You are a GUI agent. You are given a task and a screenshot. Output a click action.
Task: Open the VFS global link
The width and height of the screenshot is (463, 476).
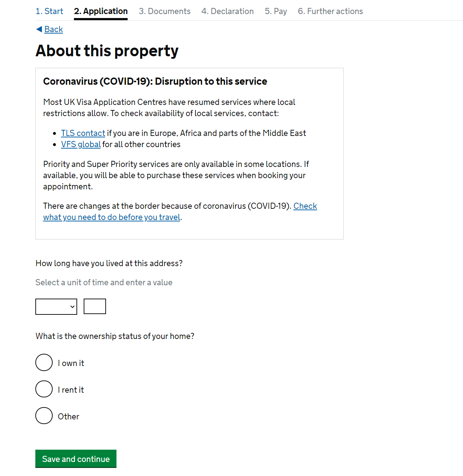81,144
